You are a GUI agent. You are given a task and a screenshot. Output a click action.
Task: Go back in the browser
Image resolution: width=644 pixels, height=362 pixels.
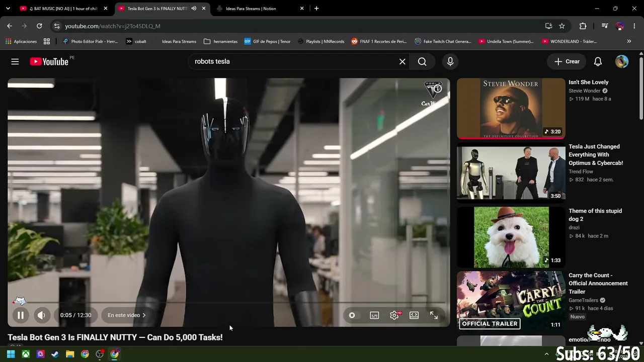(10, 26)
